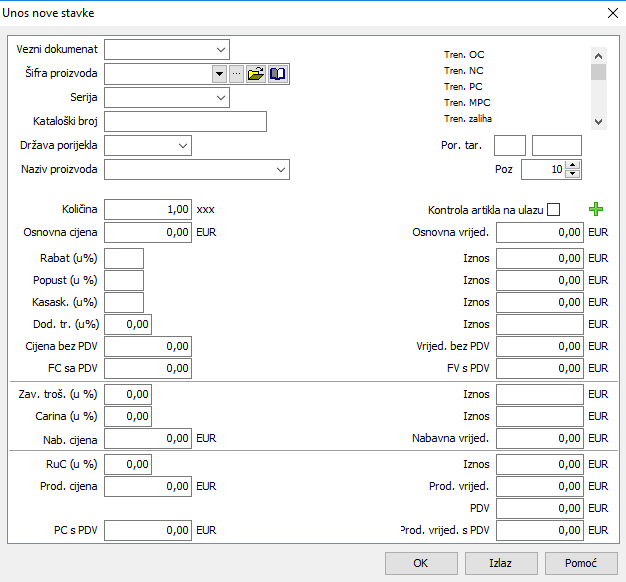Viewport: 626px width, 582px height.
Task: Enable Kontrola artikla na ulazu checkbox
Action: pyautogui.click(x=553, y=210)
